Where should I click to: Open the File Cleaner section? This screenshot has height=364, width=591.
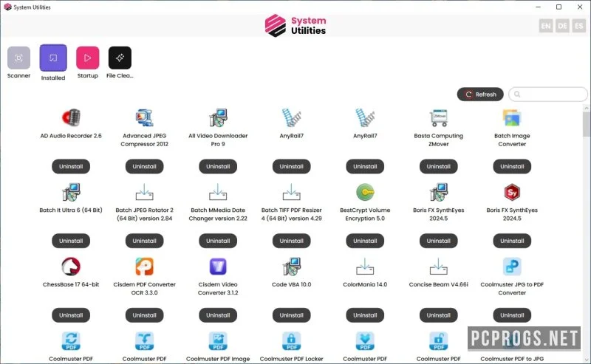click(120, 58)
